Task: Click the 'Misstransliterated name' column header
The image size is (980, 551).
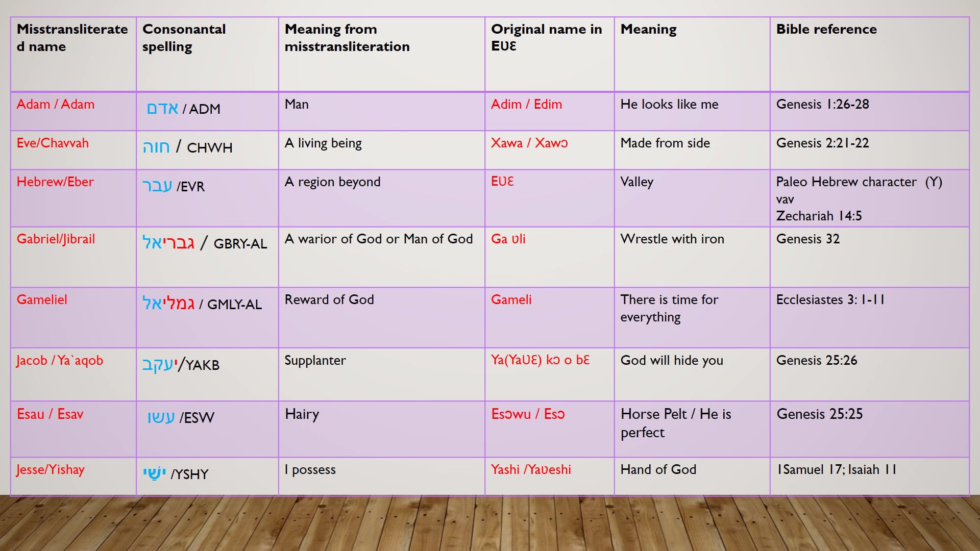Action: pos(72,38)
